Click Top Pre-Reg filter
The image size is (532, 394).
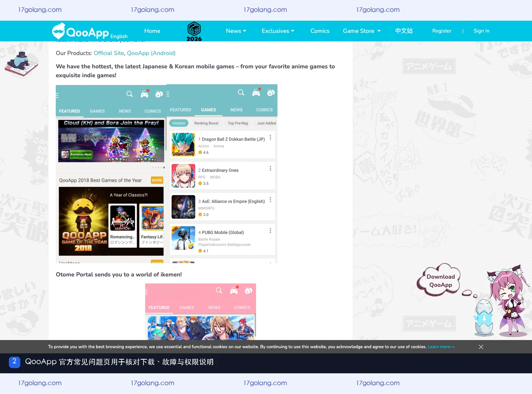coord(238,123)
